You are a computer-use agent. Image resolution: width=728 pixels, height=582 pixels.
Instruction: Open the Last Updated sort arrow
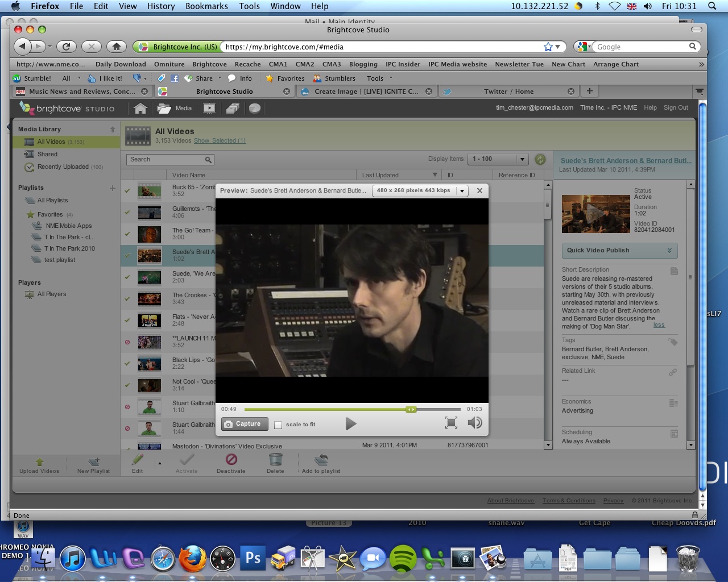pyautogui.click(x=435, y=175)
